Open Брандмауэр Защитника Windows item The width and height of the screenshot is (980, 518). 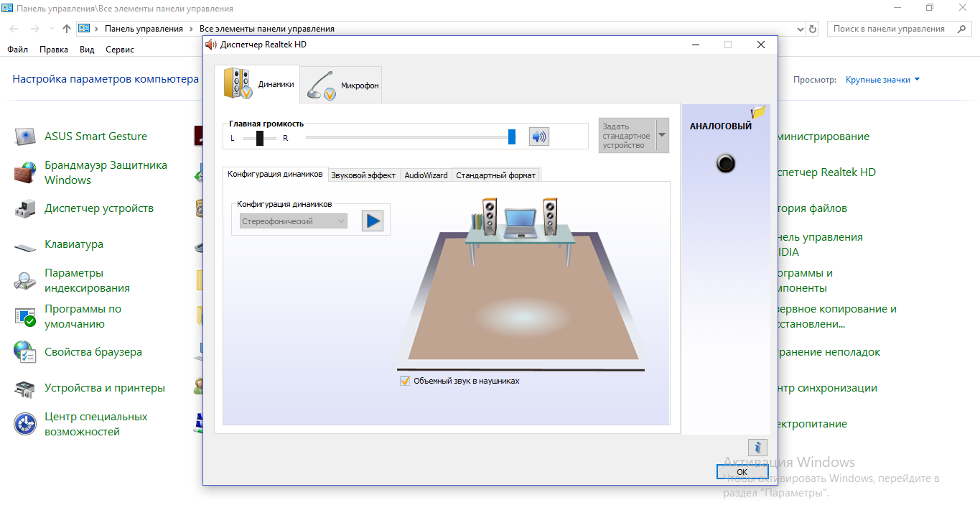(x=91, y=172)
